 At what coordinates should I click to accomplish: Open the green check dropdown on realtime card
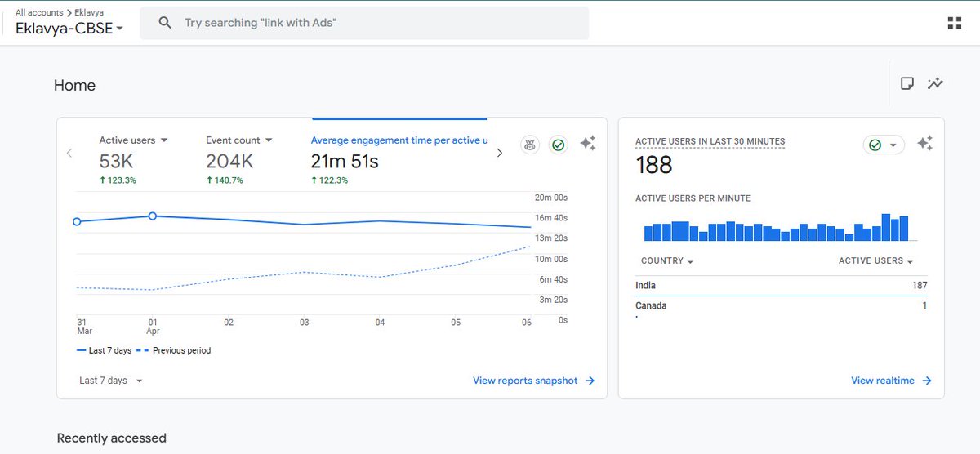(x=884, y=145)
